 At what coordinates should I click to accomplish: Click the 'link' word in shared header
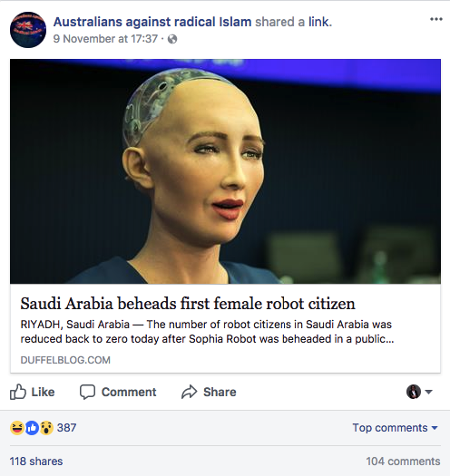point(320,22)
